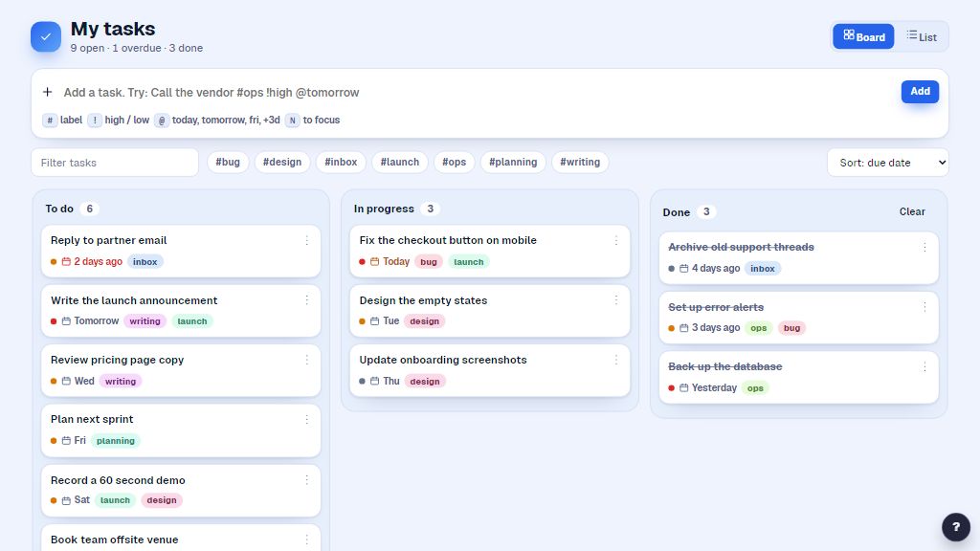Viewport: 980px width, 551px height.
Task: Switch to Board view
Action: click(x=863, y=36)
